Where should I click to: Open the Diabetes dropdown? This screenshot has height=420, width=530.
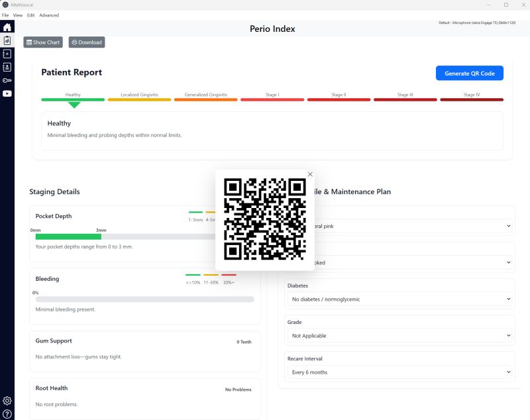pyautogui.click(x=400, y=299)
